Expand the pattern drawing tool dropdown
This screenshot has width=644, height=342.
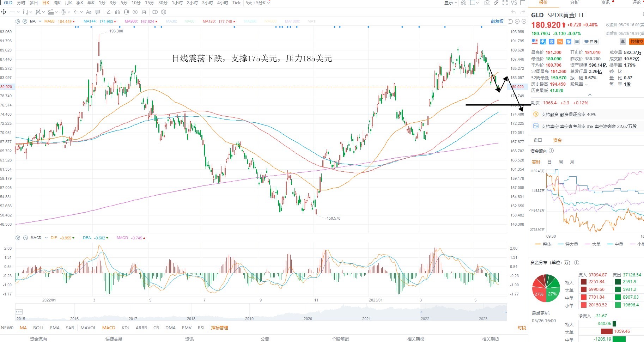point(44,12)
